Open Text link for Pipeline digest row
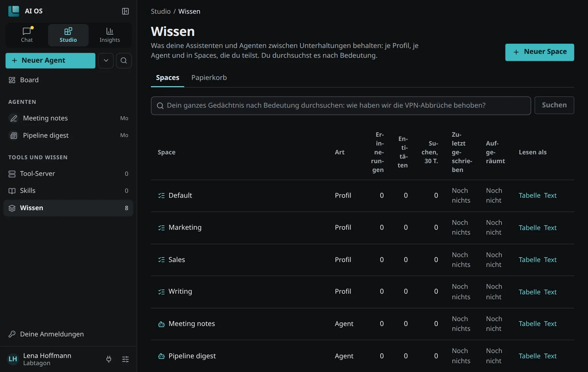Screen dimensions: 588x372 (x=550, y=356)
